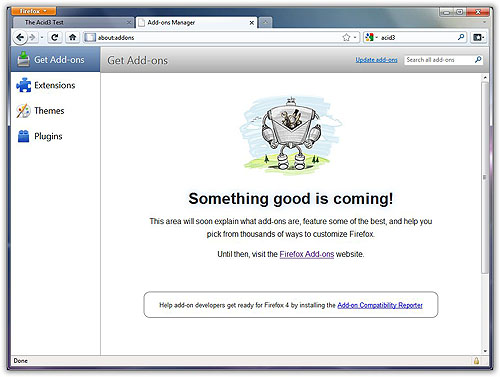
Task: Open the Add-on Compatibility Reporter link
Action: pos(380,305)
